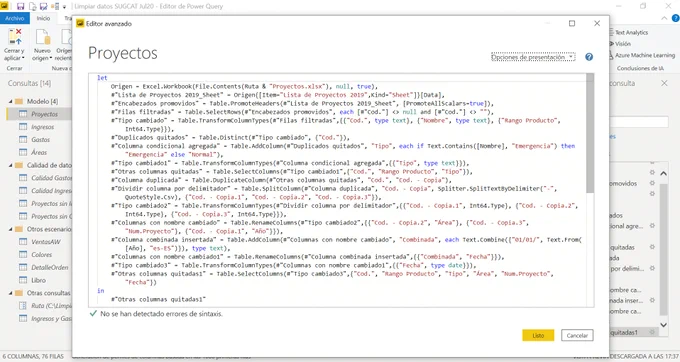Viewport: 680px width, 362px height.
Task: Click the code editor vertical scrollbar
Action: click(x=590, y=133)
